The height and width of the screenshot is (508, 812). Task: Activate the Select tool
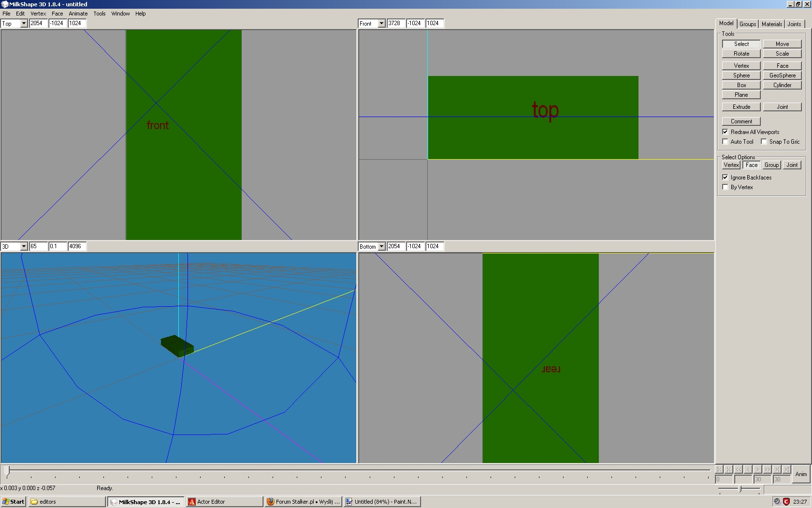[741, 44]
